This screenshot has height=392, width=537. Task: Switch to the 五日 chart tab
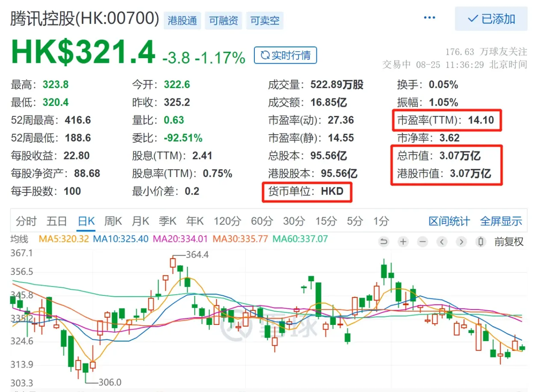(57, 221)
